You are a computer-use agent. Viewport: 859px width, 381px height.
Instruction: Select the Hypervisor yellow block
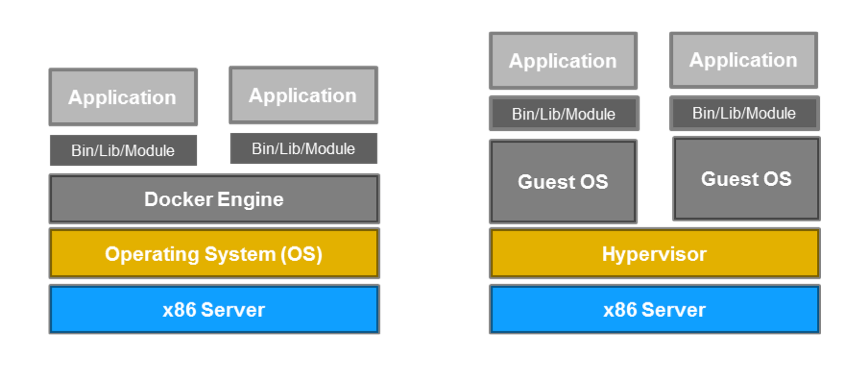point(655,253)
